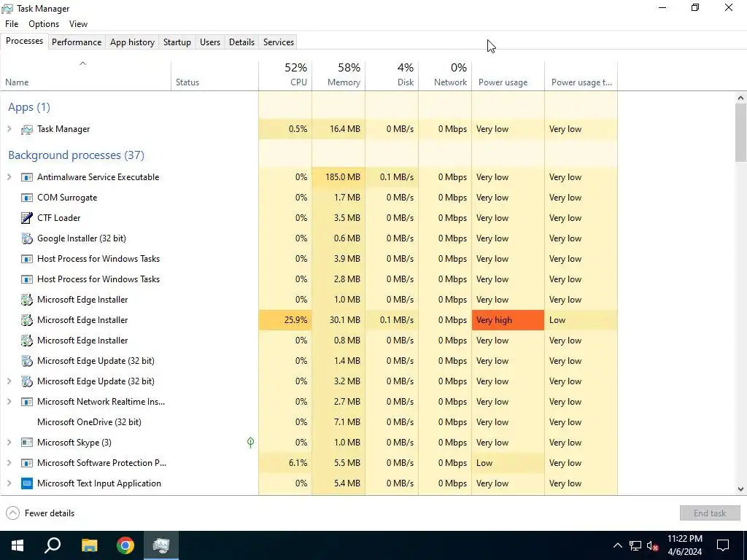Click the Task Manager title bar icon
The height and width of the screenshot is (560, 747).
[x=7, y=9]
